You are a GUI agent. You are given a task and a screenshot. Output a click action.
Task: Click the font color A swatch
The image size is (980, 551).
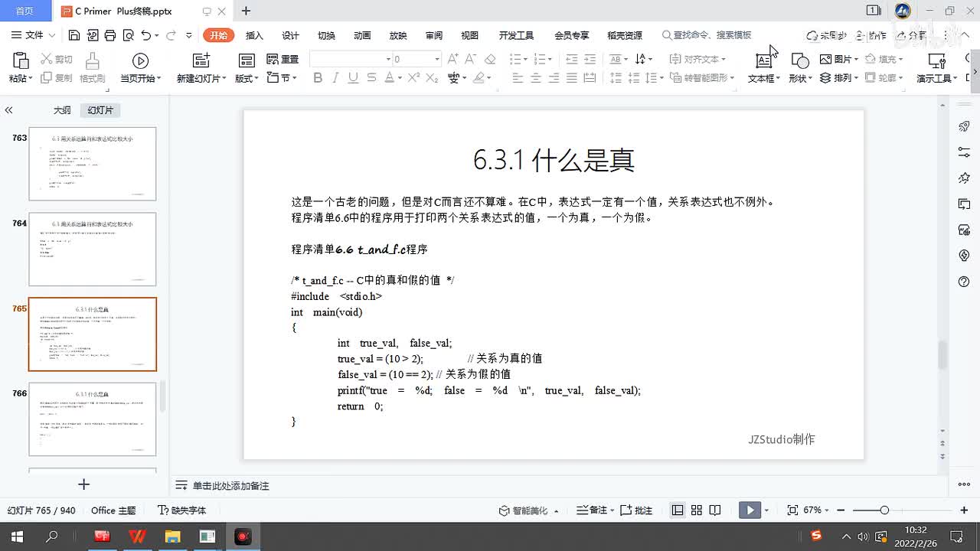[x=389, y=78]
